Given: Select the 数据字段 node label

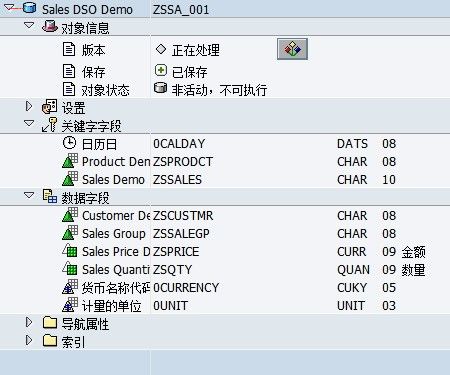Looking at the screenshot, I should [x=85, y=198].
